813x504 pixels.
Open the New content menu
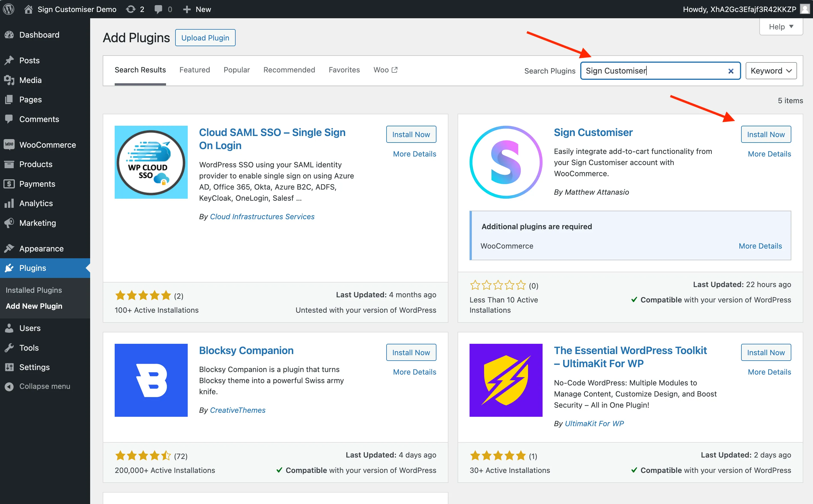[x=197, y=9]
